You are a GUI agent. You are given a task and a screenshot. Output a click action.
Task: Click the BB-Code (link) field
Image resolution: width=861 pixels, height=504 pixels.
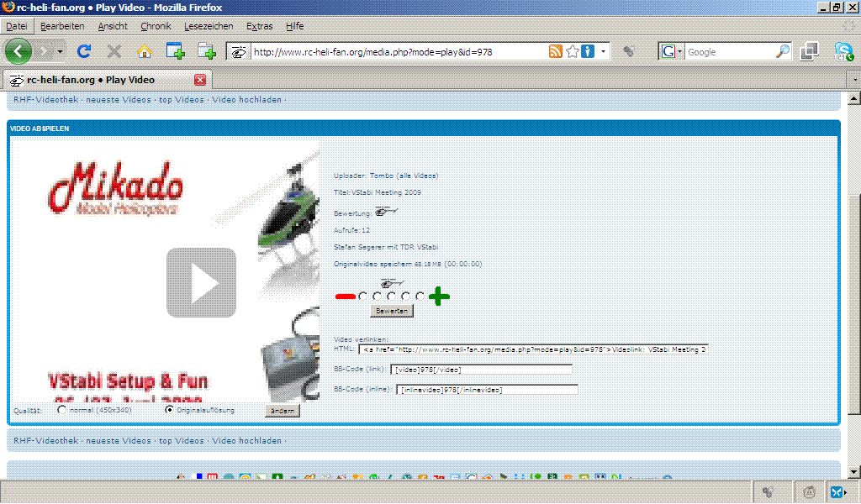482,370
